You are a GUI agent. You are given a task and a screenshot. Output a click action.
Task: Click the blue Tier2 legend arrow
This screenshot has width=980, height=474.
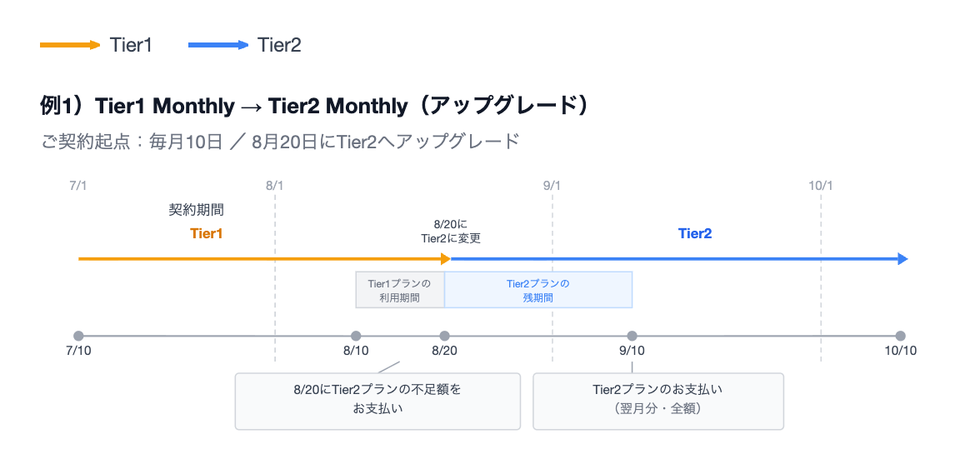coord(218,45)
